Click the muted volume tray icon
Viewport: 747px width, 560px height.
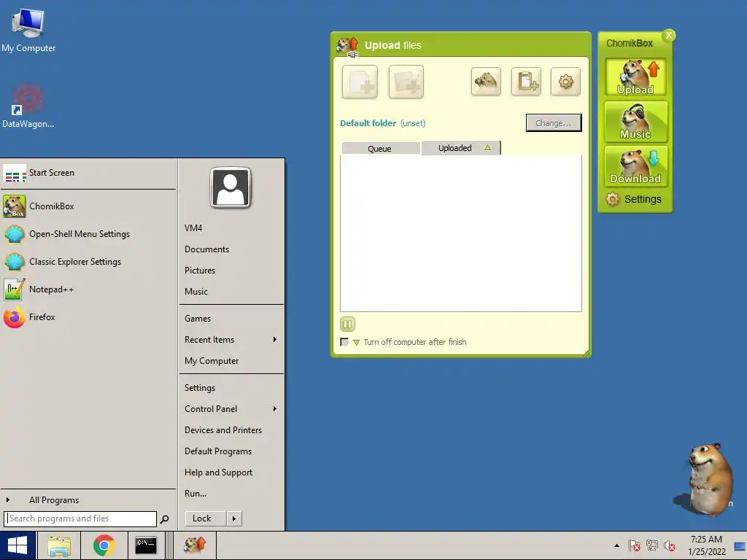(670, 545)
